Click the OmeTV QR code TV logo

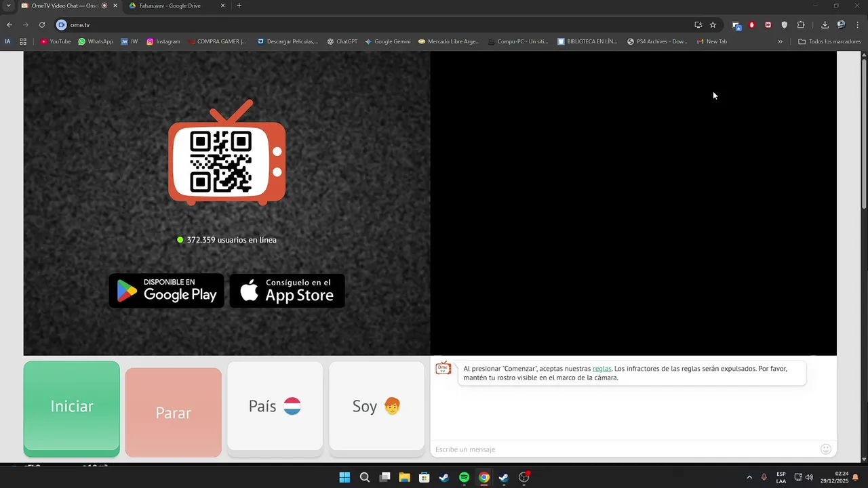point(226,152)
